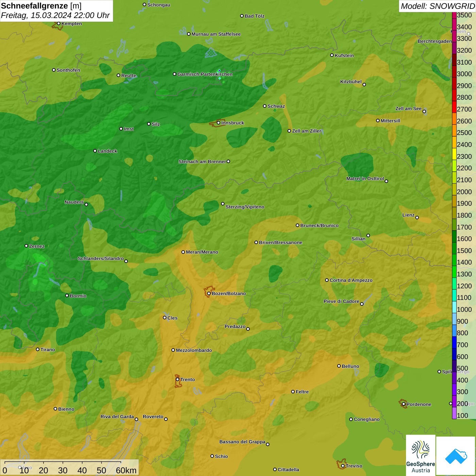Screen dimensions: 476x476
Task: Click the Belluno town marker
Action: 339,366
